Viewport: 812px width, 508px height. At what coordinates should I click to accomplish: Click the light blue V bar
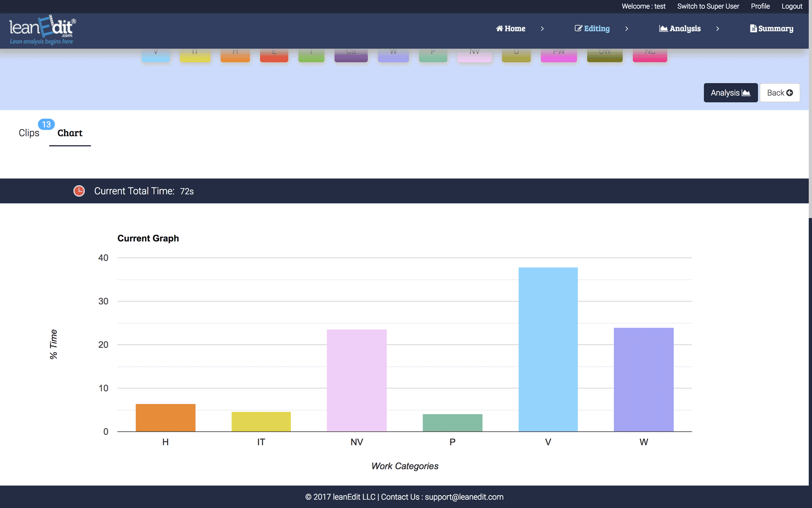tap(548, 349)
